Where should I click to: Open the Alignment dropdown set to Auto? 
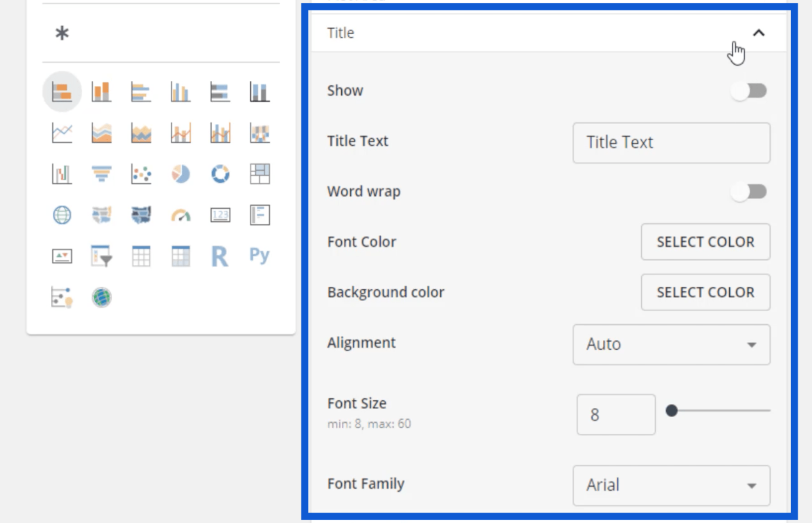[x=671, y=345]
